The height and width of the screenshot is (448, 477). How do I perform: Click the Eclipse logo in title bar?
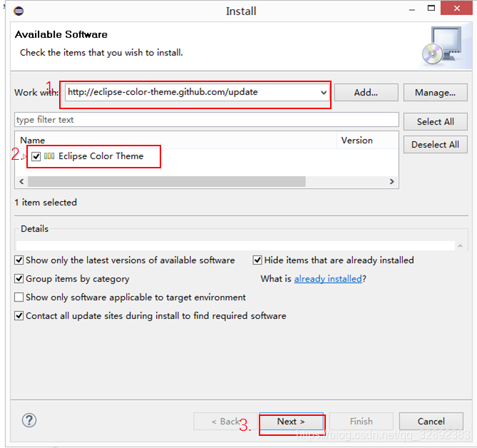19,11
